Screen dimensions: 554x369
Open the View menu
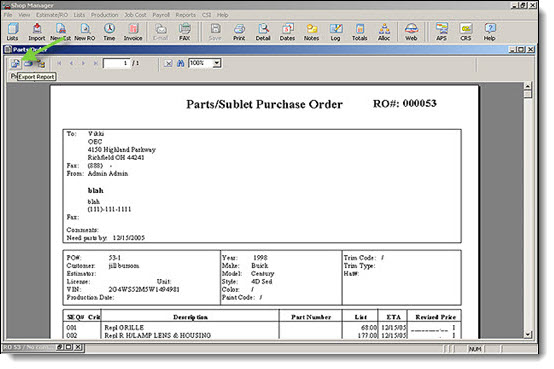click(24, 15)
